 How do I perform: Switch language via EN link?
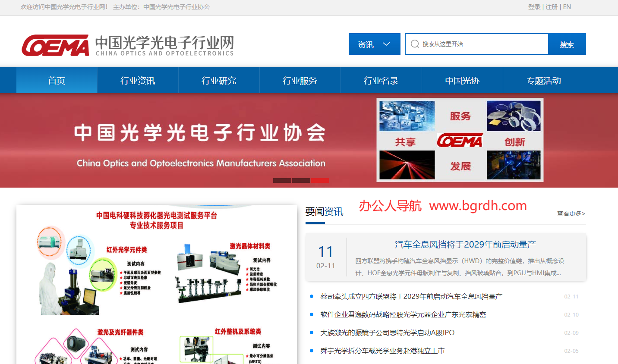(567, 7)
